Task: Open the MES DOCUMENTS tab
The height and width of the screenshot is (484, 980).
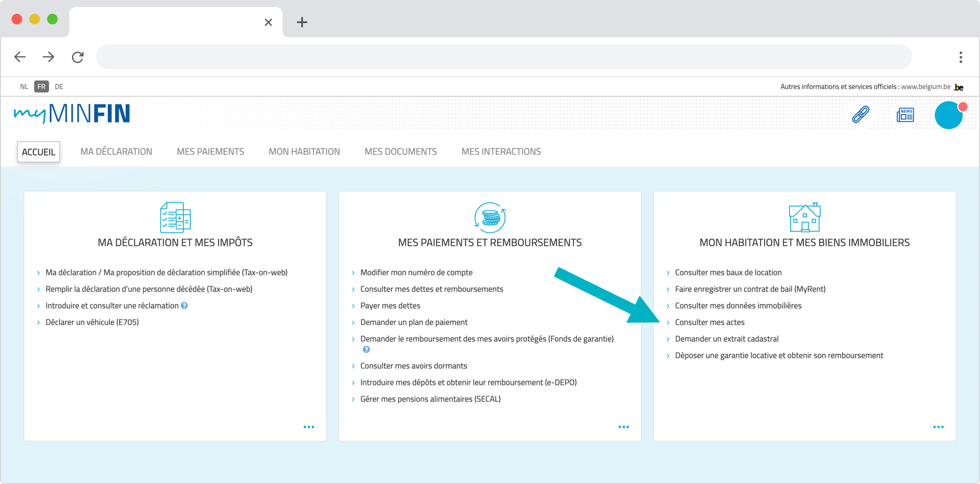Action: click(401, 151)
